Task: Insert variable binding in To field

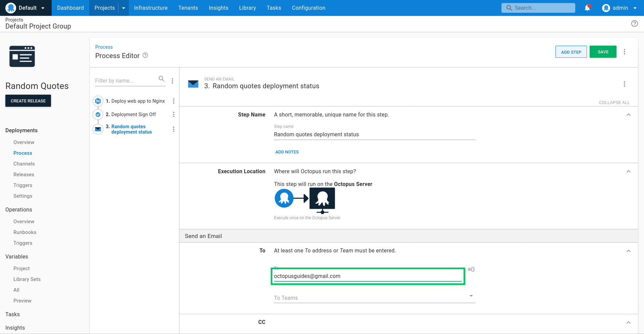Action: click(x=471, y=269)
